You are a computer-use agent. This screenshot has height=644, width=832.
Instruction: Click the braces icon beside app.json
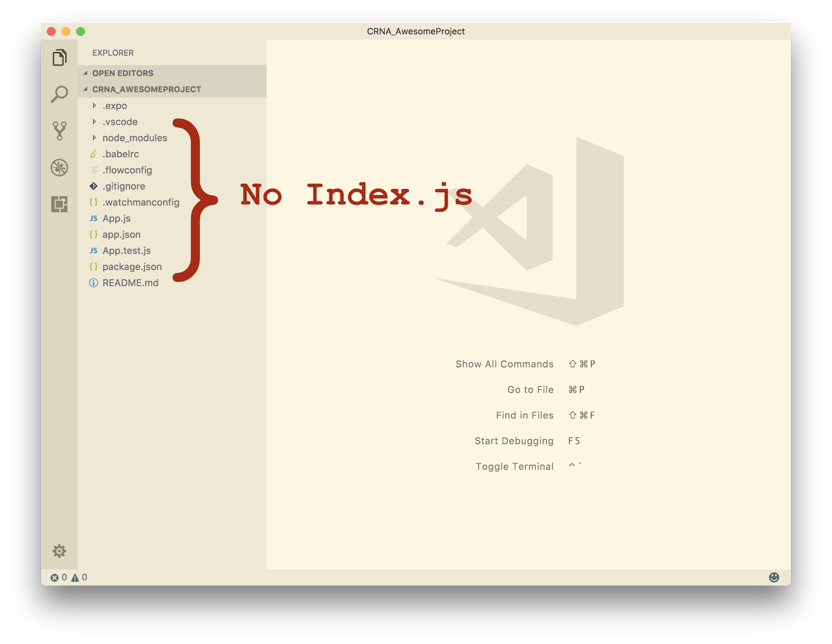tap(94, 234)
